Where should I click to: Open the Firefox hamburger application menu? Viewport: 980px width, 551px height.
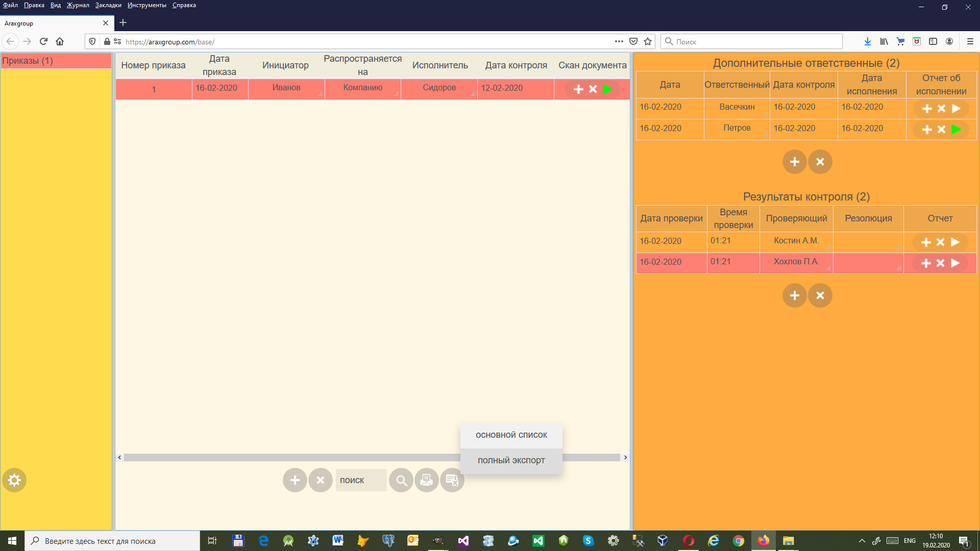[970, 41]
